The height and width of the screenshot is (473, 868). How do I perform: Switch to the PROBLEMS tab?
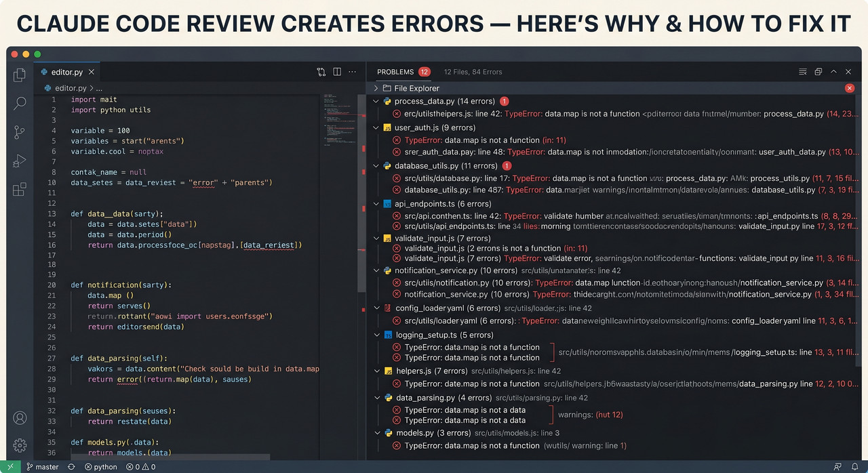pos(395,72)
